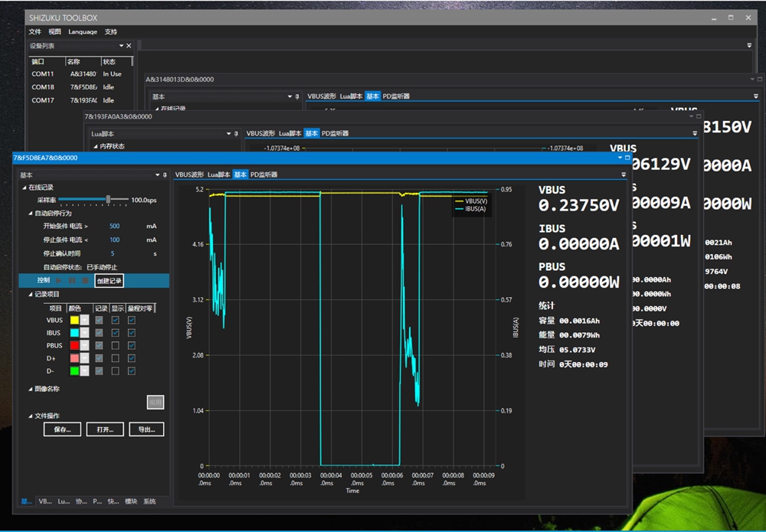Switch to the PD监听器 tab
The width and height of the screenshot is (766, 532).
(x=264, y=175)
